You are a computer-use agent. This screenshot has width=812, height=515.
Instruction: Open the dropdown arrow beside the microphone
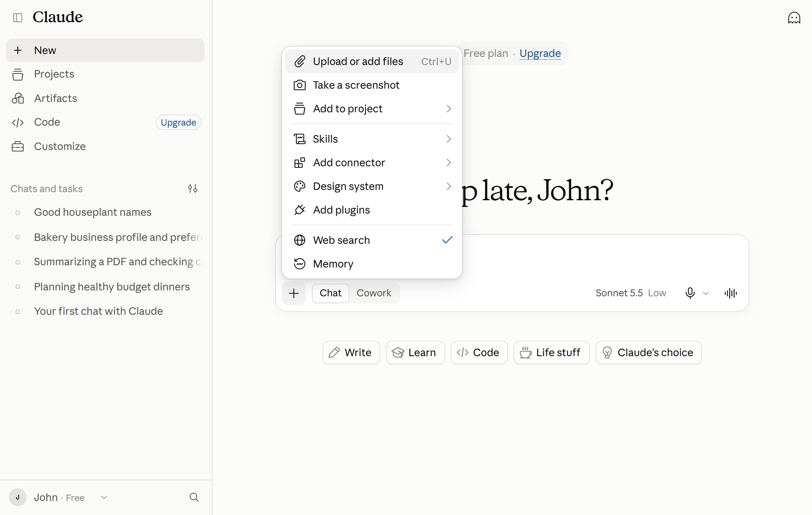(706, 293)
